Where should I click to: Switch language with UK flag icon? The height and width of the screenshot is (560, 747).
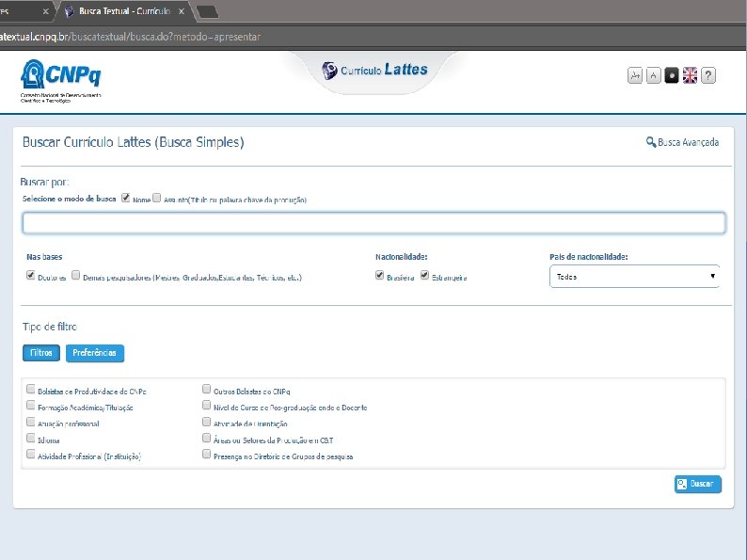pyautogui.click(x=690, y=75)
